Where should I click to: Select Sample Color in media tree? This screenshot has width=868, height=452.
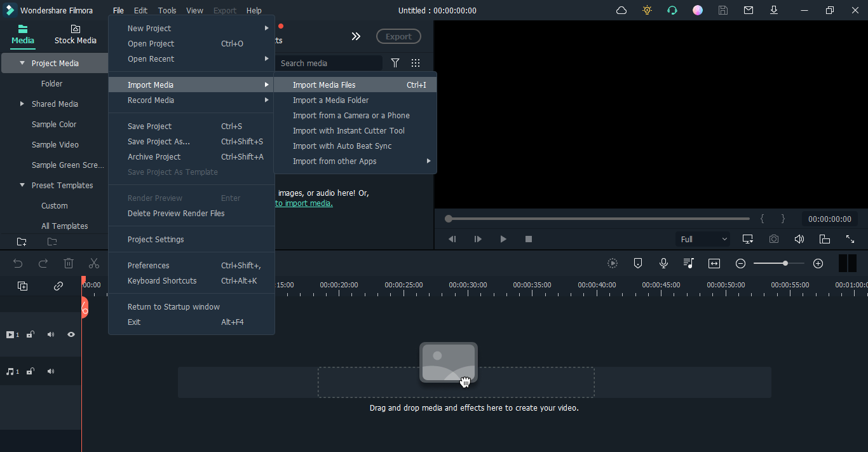click(54, 124)
